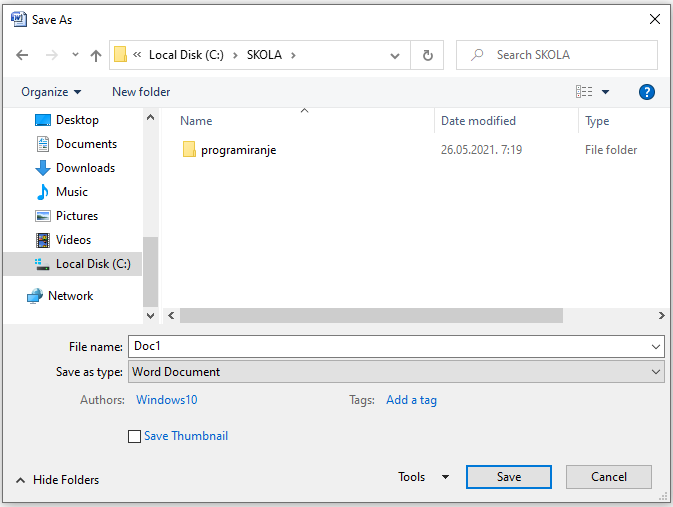
Task: Enable the Save Thumbnail checkbox
Action: coord(135,436)
